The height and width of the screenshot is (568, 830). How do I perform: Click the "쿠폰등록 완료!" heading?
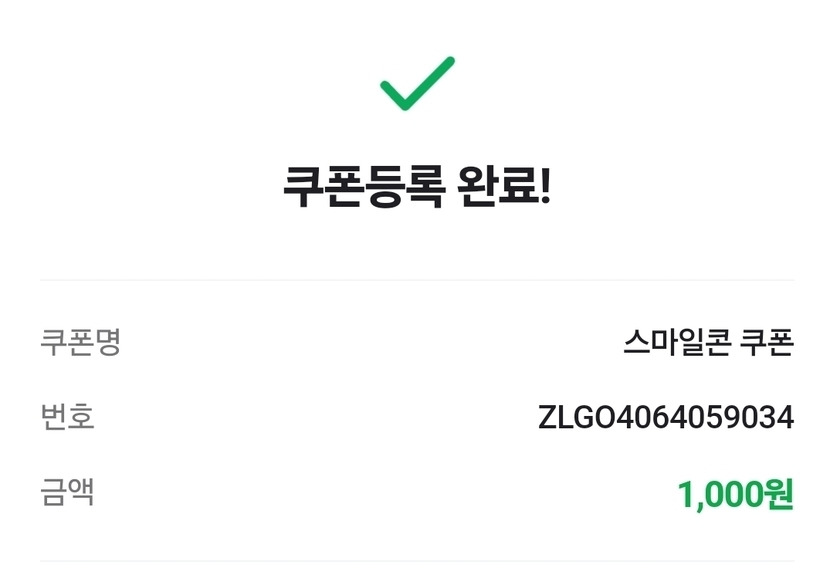tap(417, 187)
